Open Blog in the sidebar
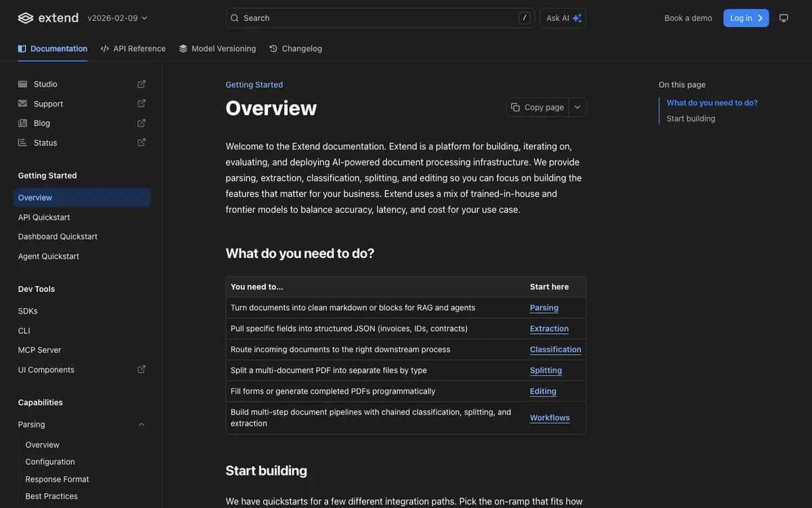This screenshot has width=812, height=508. click(82, 123)
